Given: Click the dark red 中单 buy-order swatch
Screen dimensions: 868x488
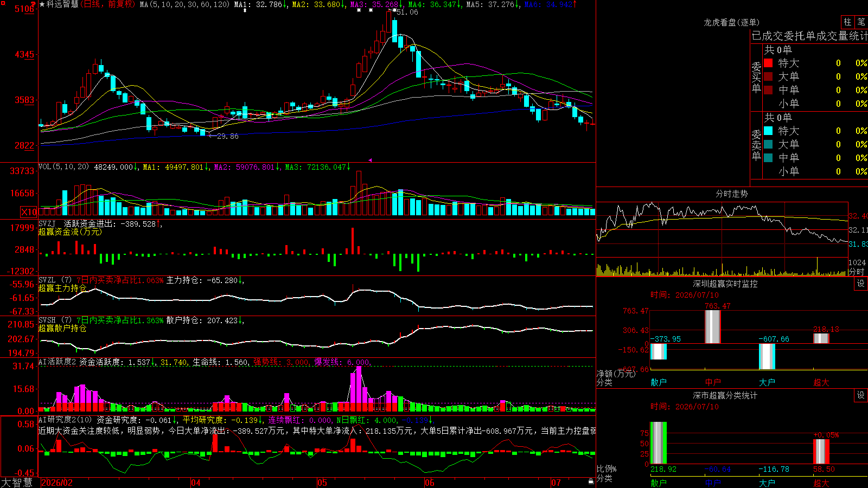Looking at the screenshot, I should point(768,90).
